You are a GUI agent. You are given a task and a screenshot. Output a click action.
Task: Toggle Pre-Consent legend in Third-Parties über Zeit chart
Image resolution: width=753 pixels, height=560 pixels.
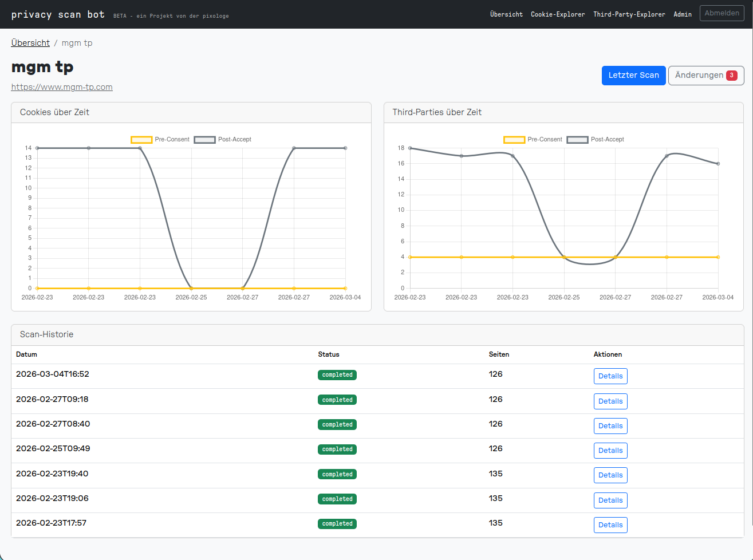(533, 140)
